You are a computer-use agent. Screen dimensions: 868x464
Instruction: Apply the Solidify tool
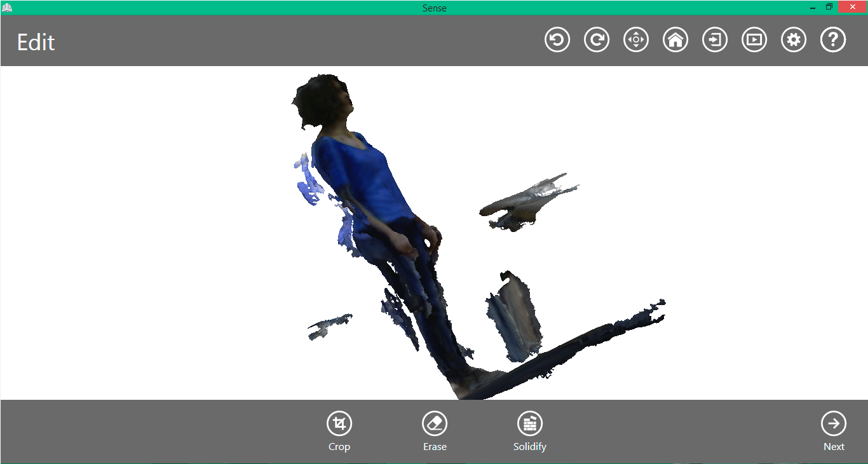click(530, 431)
